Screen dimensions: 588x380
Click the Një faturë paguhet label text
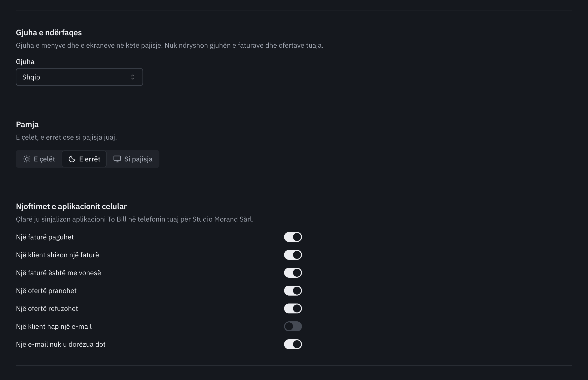pos(45,237)
